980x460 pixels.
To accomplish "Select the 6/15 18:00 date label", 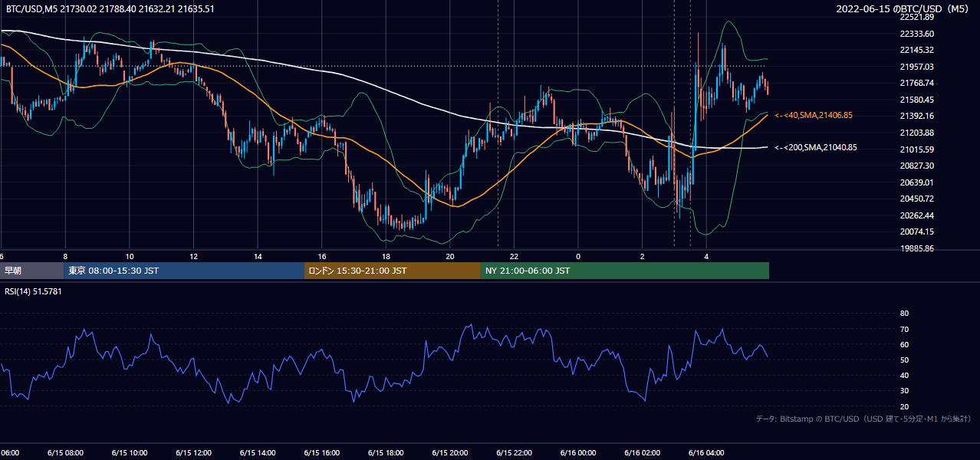I will [385, 452].
